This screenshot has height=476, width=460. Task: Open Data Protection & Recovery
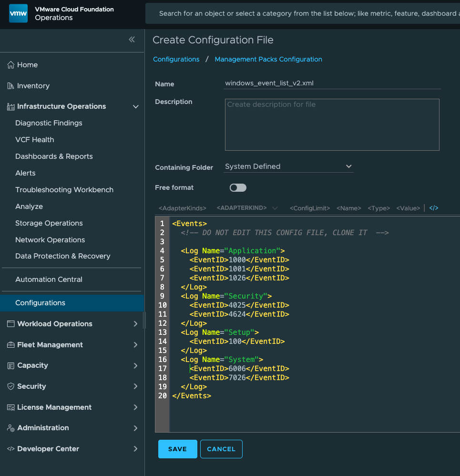(63, 256)
